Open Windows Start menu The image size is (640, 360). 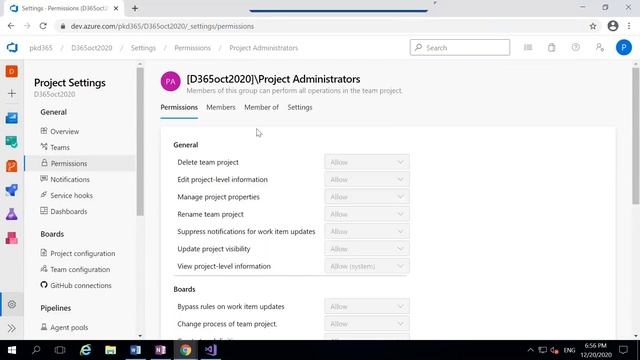click(x=11, y=350)
